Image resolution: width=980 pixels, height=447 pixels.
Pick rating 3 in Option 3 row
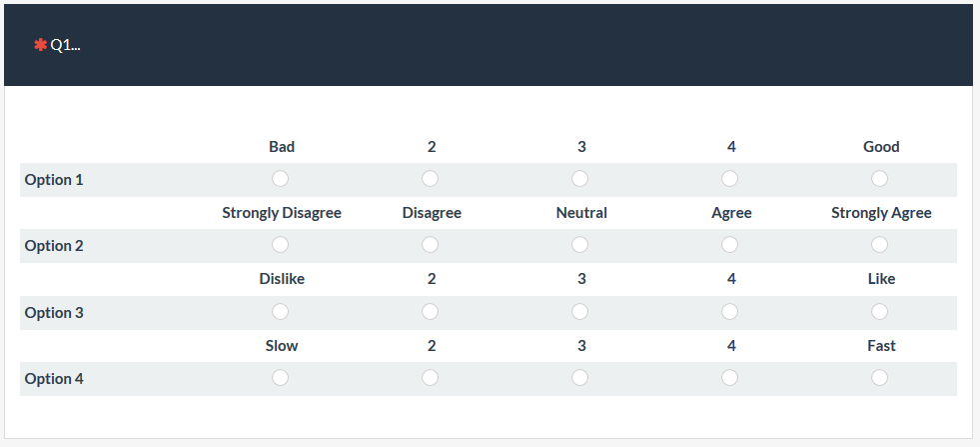click(580, 312)
